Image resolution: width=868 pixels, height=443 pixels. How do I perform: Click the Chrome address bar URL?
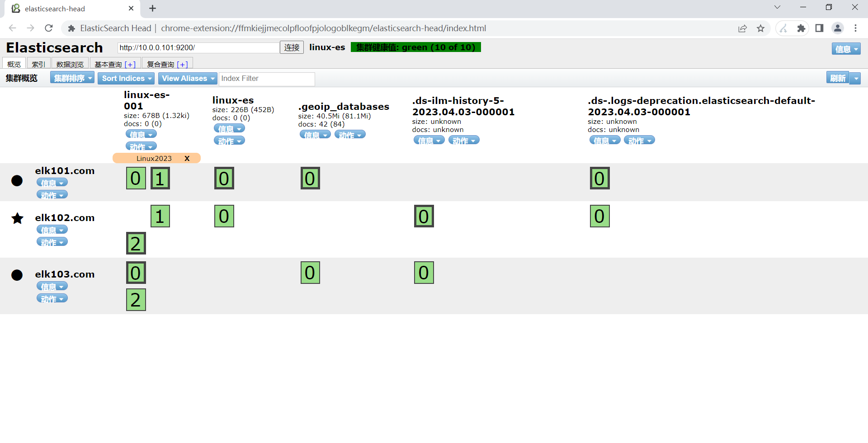point(323,28)
